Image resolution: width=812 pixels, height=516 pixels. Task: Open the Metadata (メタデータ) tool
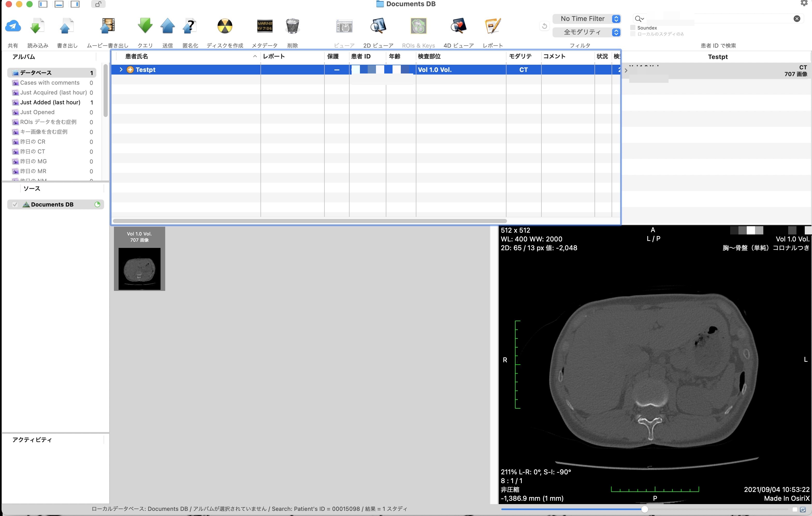[264, 26]
